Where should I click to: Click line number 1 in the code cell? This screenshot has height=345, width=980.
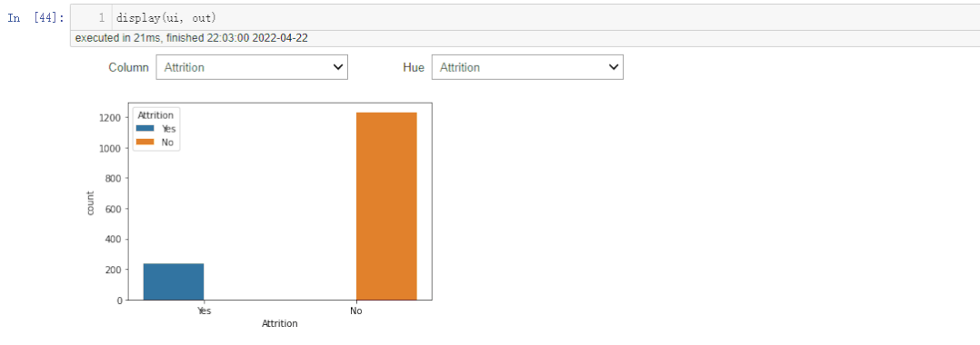point(101,18)
